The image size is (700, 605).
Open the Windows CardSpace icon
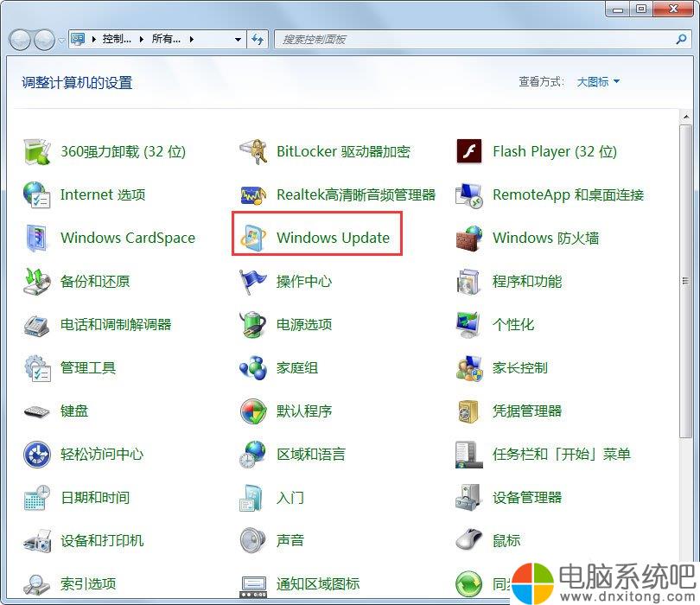click(x=36, y=238)
